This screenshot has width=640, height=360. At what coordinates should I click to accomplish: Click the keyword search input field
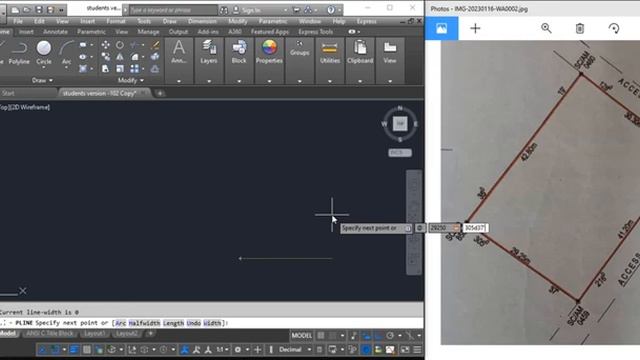coord(173,10)
